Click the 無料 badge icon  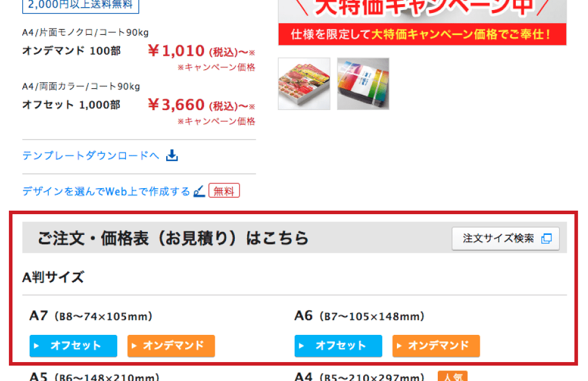click(x=224, y=191)
